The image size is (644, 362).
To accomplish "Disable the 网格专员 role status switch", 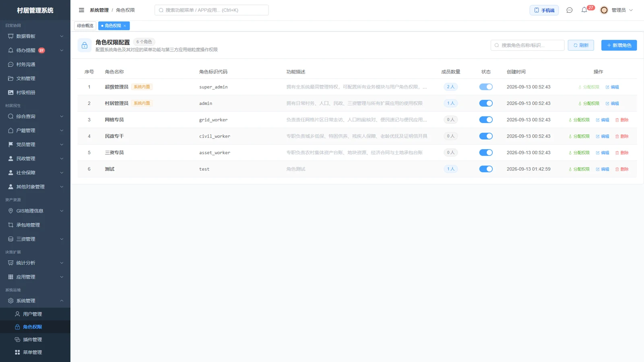I will click(x=486, y=120).
